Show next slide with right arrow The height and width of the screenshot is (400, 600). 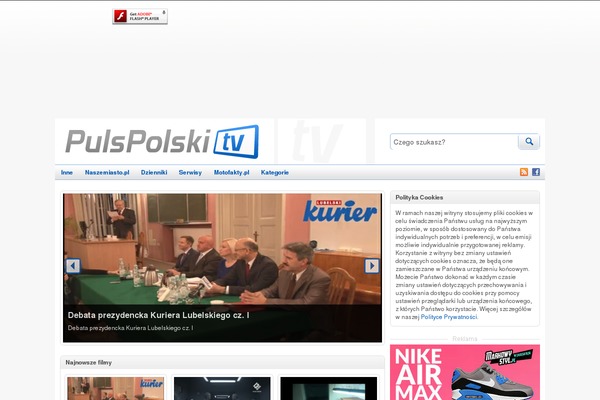point(372,266)
